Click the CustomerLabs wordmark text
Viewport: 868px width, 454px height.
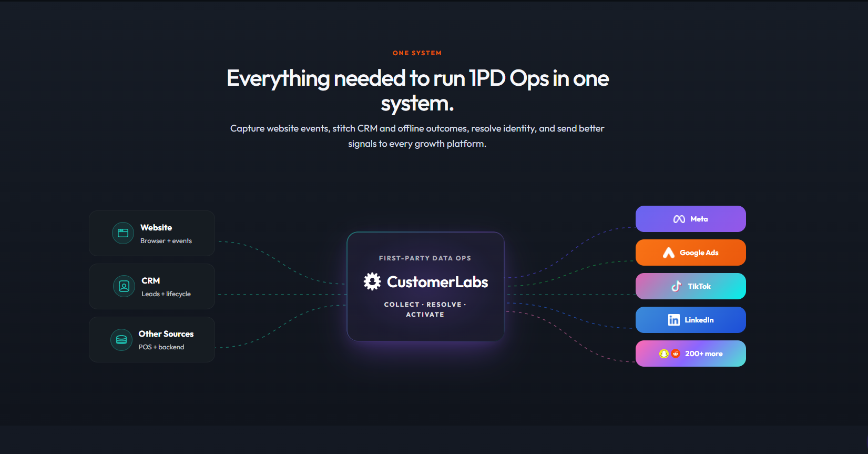pyautogui.click(x=437, y=282)
